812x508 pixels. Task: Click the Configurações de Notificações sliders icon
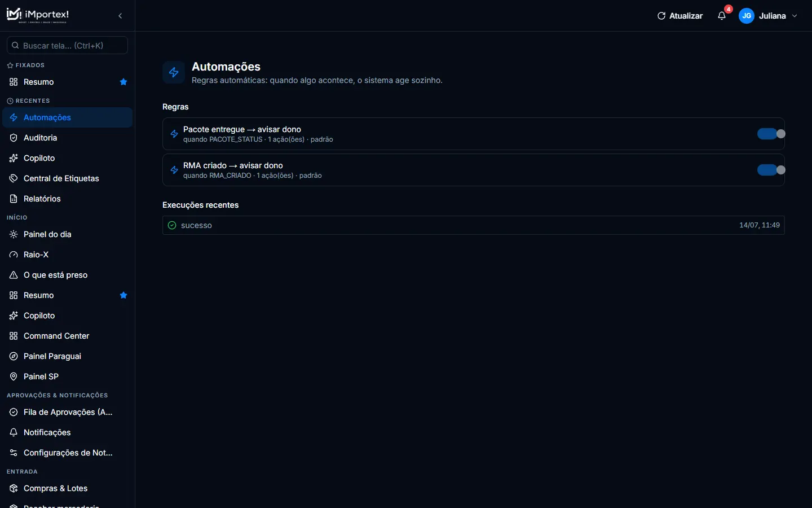tap(14, 453)
